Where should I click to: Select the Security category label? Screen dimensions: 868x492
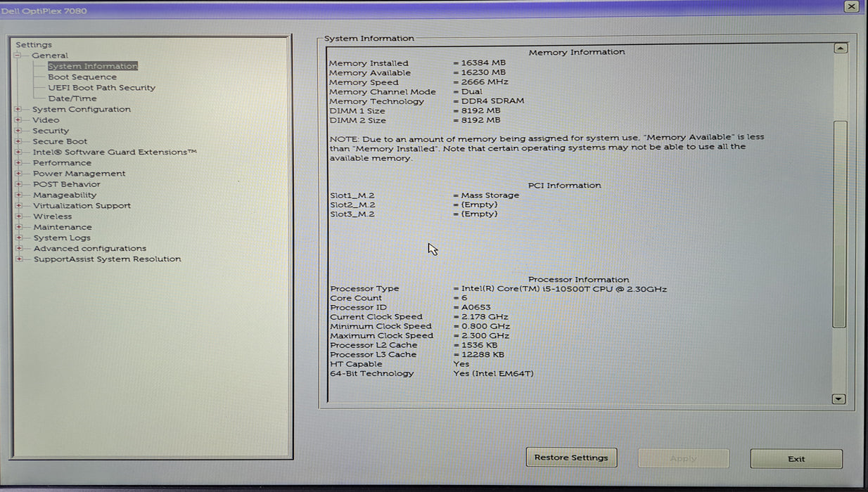click(51, 131)
